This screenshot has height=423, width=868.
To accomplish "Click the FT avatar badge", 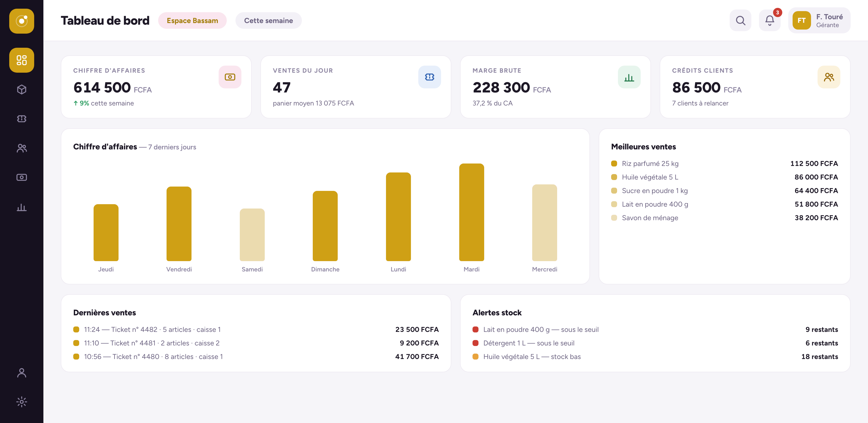I will [x=801, y=21].
